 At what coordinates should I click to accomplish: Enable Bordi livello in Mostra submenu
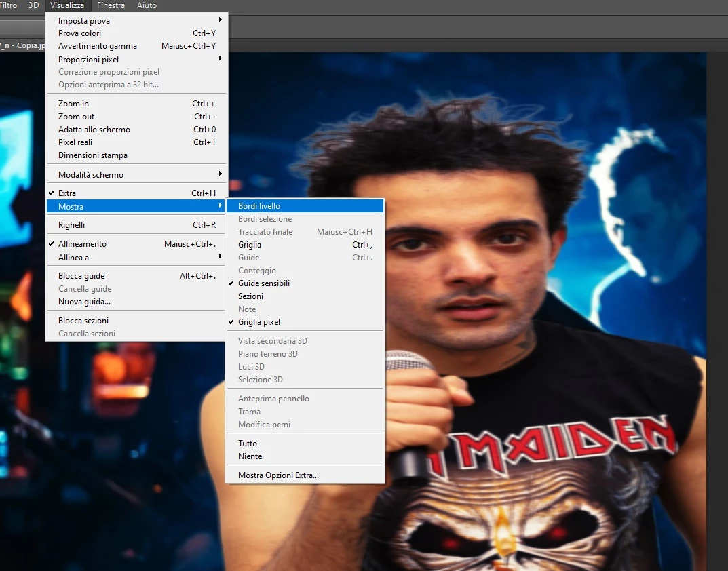(x=305, y=205)
